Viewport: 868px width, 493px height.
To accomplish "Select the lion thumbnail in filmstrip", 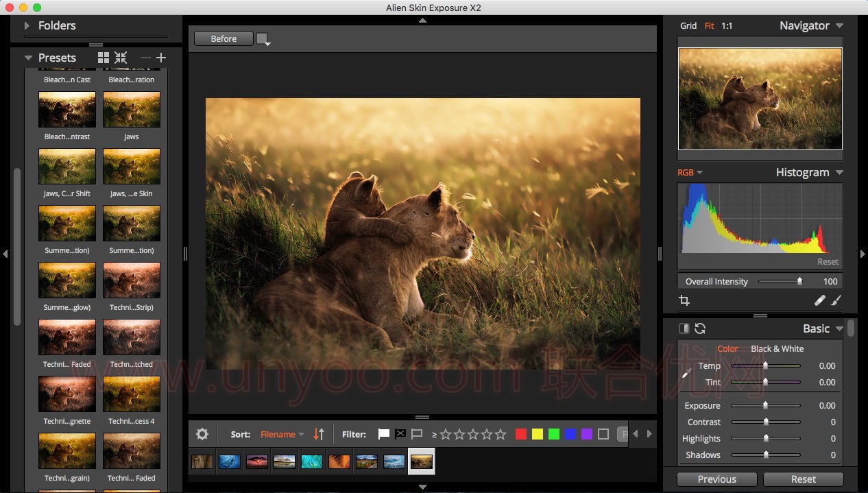I will click(x=422, y=462).
